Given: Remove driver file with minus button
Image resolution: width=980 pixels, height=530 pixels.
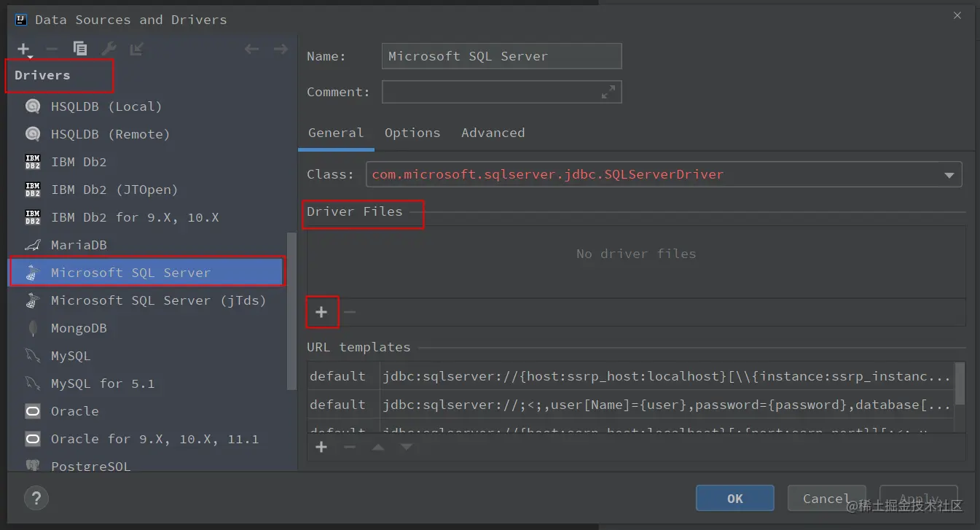Looking at the screenshot, I should [350, 312].
